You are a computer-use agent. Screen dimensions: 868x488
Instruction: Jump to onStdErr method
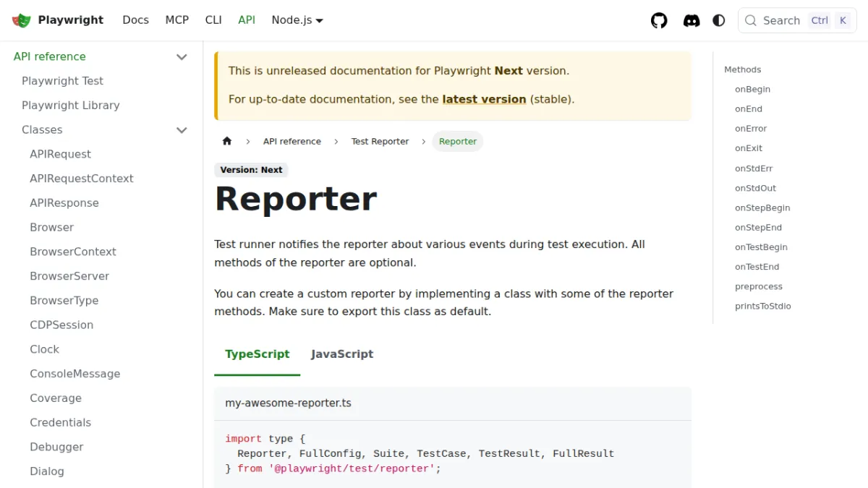click(754, 168)
